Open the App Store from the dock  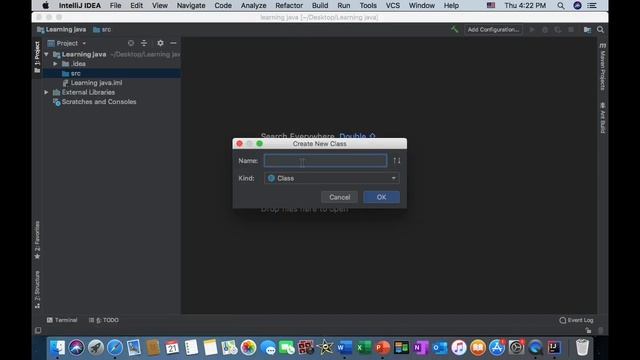(497, 347)
